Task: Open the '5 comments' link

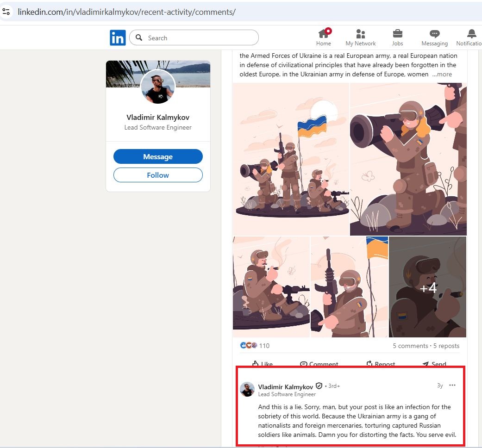Action: 410,346
